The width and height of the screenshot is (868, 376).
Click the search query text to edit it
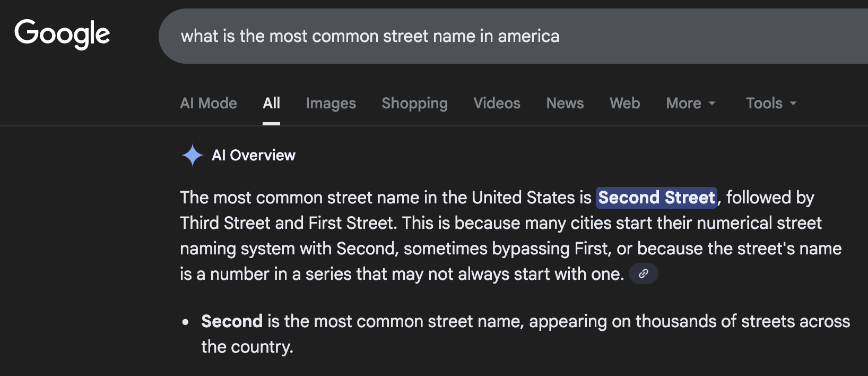click(371, 36)
